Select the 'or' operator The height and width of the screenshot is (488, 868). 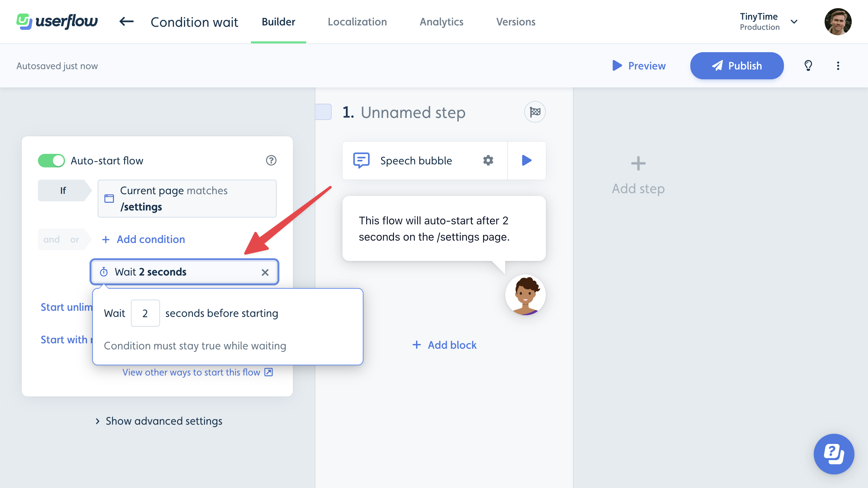pos(75,240)
